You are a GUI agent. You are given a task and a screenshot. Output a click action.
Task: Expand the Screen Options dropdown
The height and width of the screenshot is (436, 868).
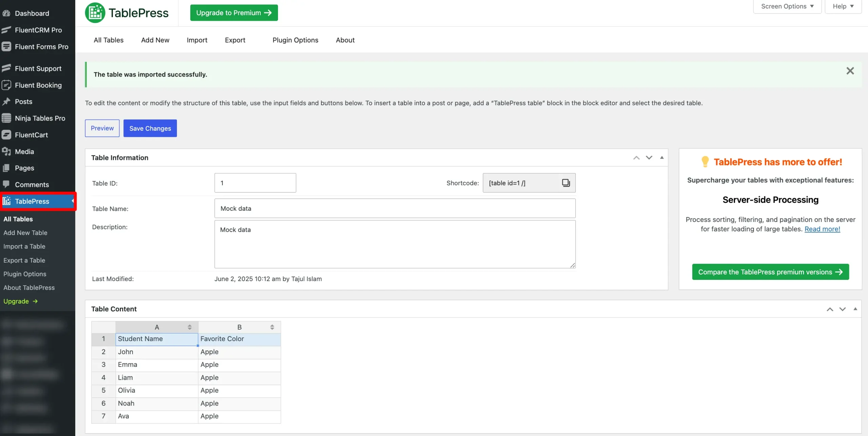tap(787, 6)
